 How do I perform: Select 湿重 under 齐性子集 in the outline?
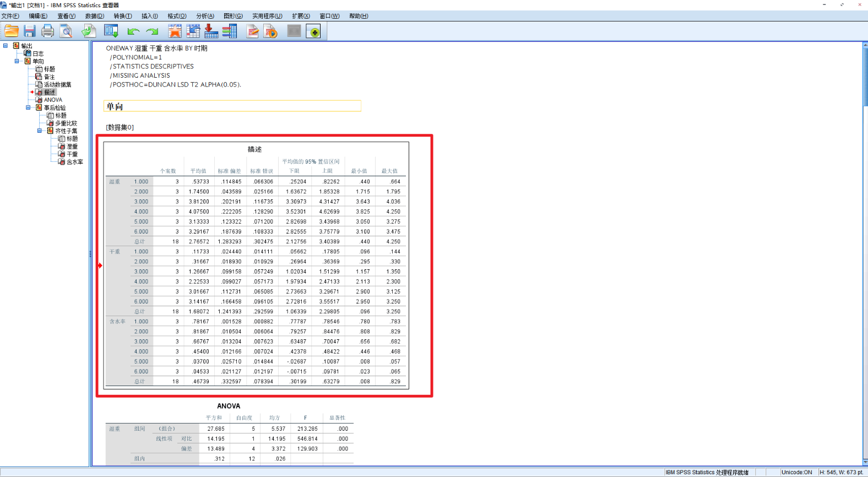click(x=72, y=146)
